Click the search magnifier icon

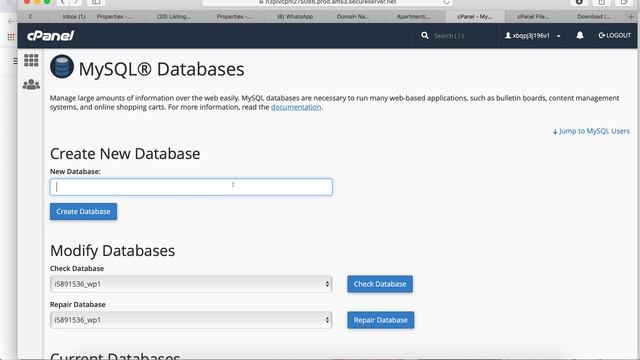click(425, 36)
